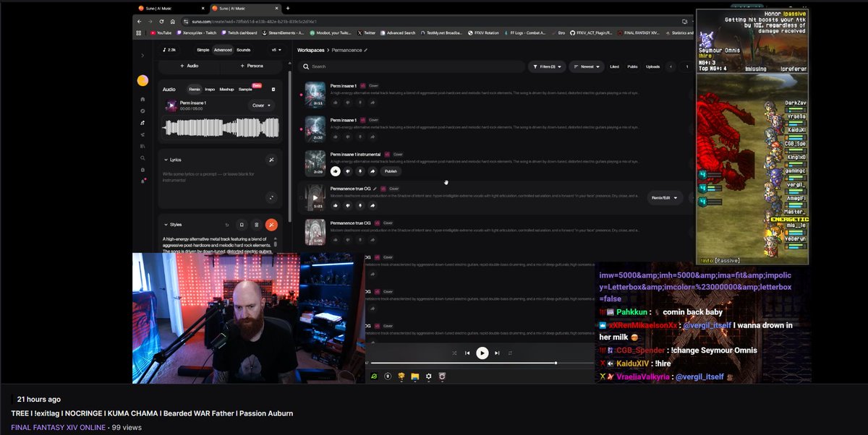Dislike the hovered Permanence true OG track
This screenshot has width=868, height=435.
pos(348,205)
